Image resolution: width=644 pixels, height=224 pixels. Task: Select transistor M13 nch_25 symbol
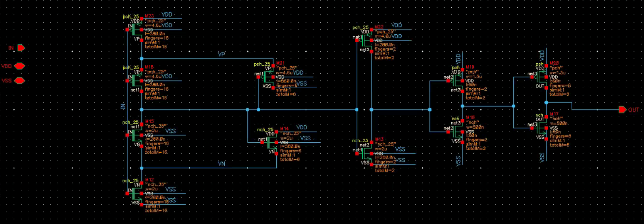365,153
